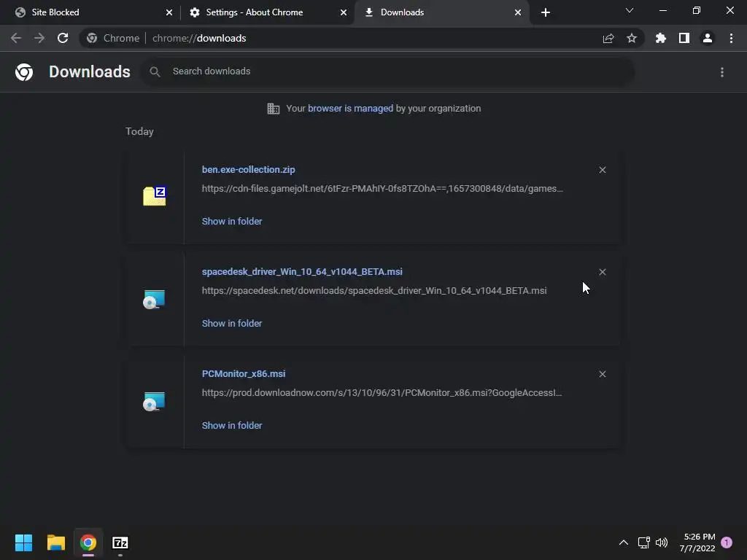The height and width of the screenshot is (560, 747).
Task: Open the volume speaker tray icon
Action: click(661, 542)
